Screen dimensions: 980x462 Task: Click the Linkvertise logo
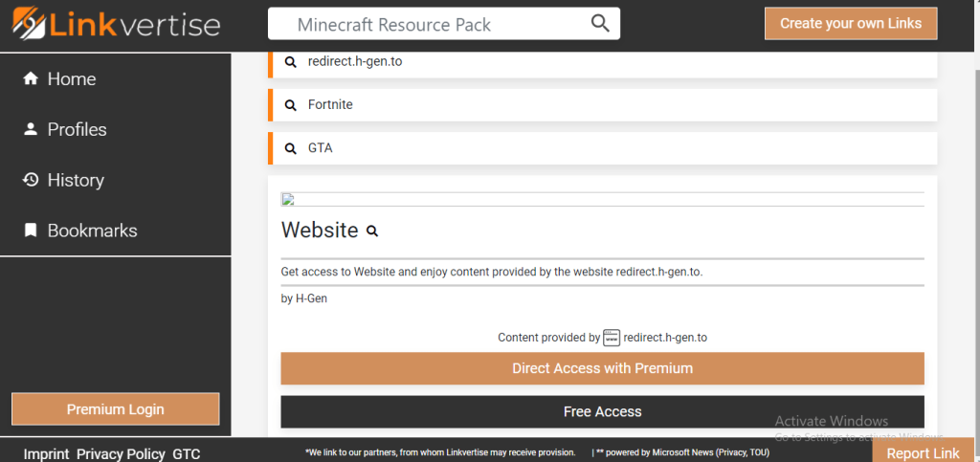click(116, 24)
